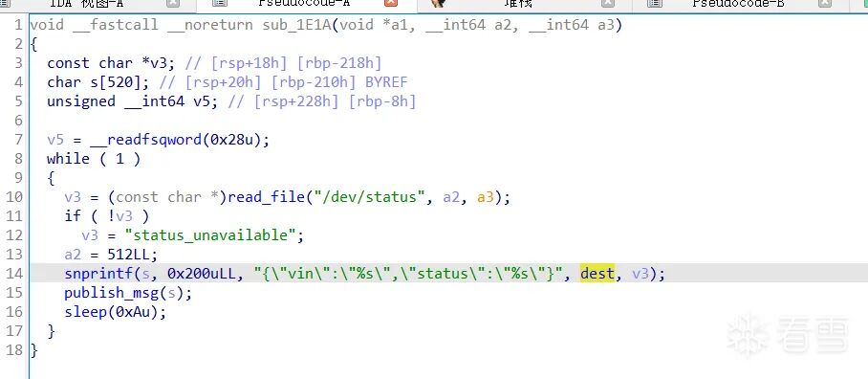Click the [rsp+228h] comment on line 5
The height and width of the screenshot is (379, 868).
296,101
